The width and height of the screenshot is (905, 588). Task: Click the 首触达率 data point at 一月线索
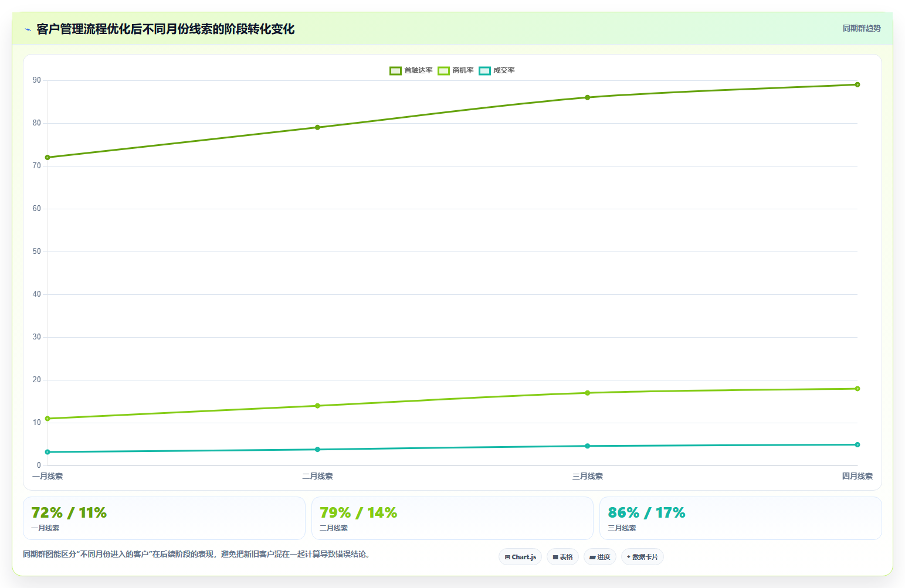point(48,157)
